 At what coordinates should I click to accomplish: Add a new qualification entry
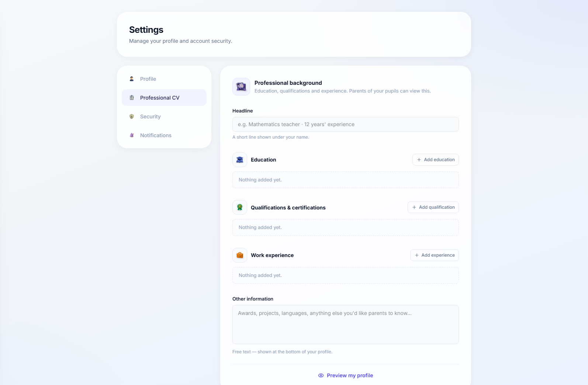[x=433, y=207]
